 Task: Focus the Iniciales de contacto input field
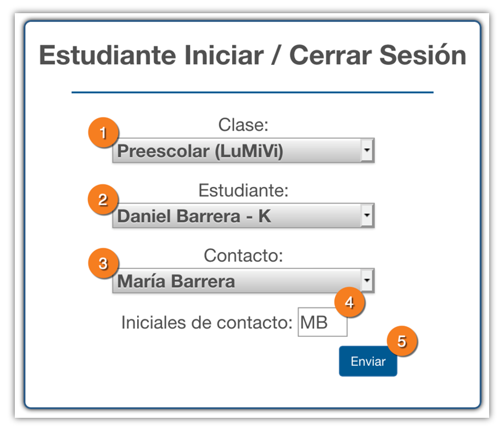coord(322,323)
